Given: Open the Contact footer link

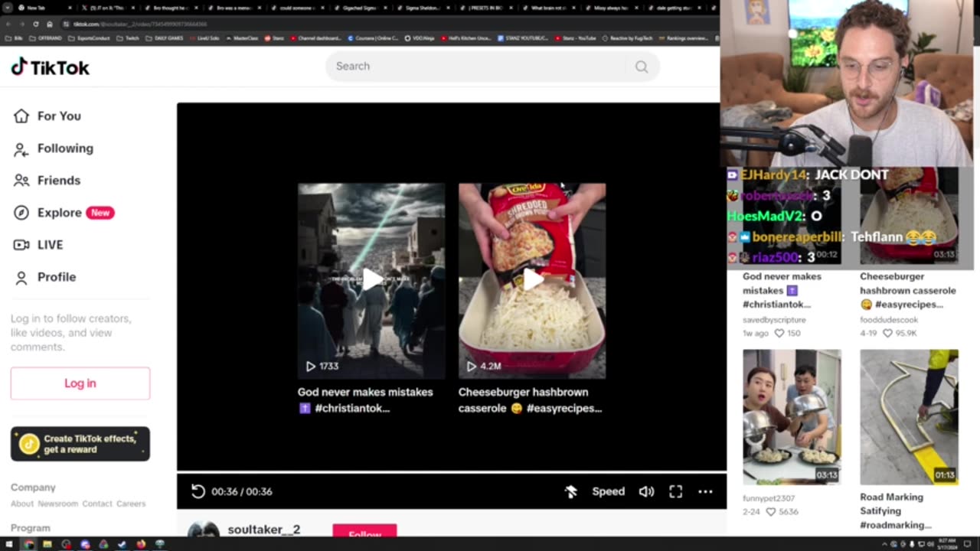Looking at the screenshot, I should click(97, 504).
